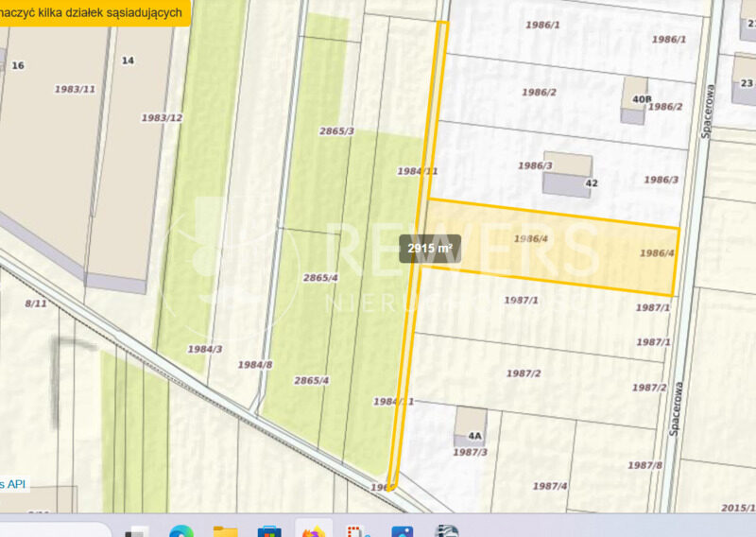Click the yellow 'kilka działek sąsiadujących' banner
Image resolution: width=756 pixels, height=537 pixels.
[x=95, y=13]
